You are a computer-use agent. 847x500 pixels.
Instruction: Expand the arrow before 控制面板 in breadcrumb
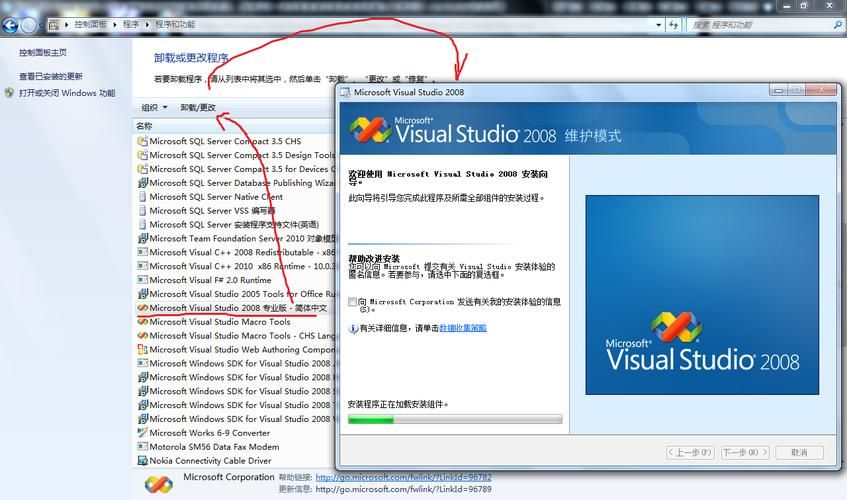[x=66, y=25]
